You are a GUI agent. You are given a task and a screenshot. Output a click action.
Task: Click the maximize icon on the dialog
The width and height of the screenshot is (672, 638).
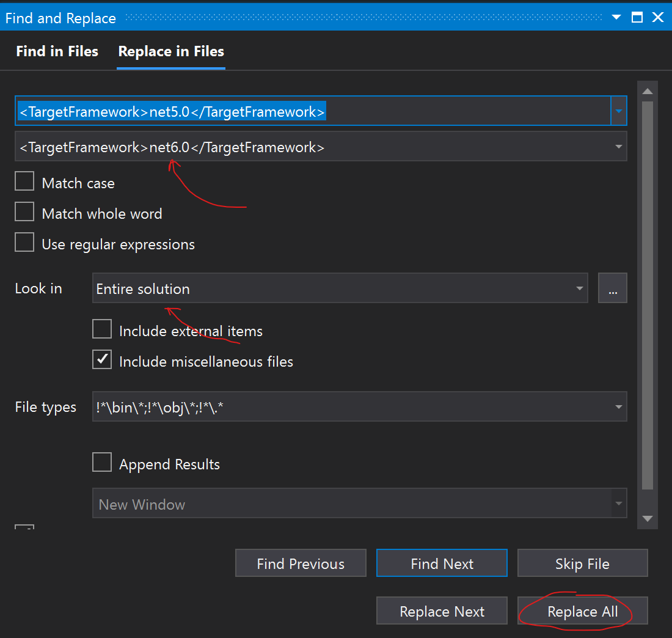pos(637,17)
